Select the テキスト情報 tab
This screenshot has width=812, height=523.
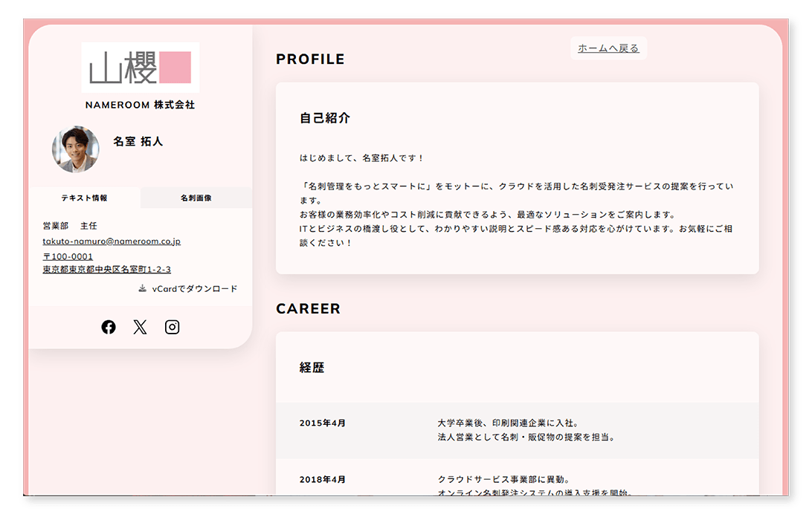pyautogui.click(x=84, y=198)
